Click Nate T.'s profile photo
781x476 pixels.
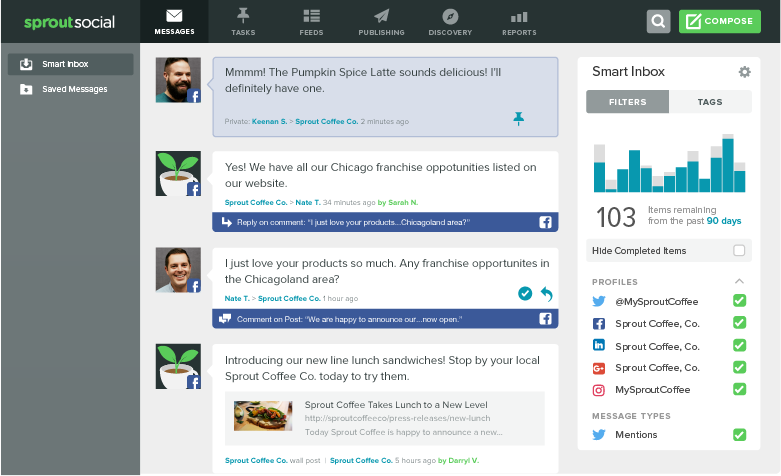tap(178, 270)
